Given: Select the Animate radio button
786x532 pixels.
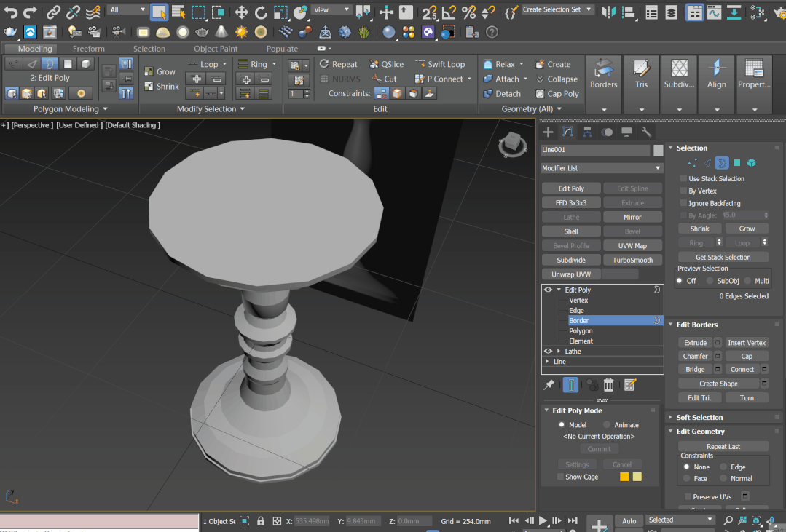Looking at the screenshot, I should 607,424.
